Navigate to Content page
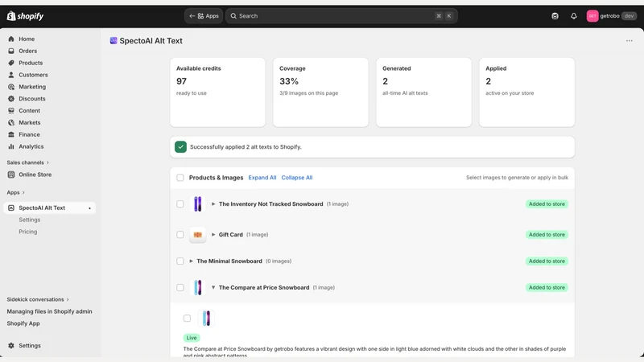Viewport: 644px width, 362px height. pos(29,110)
